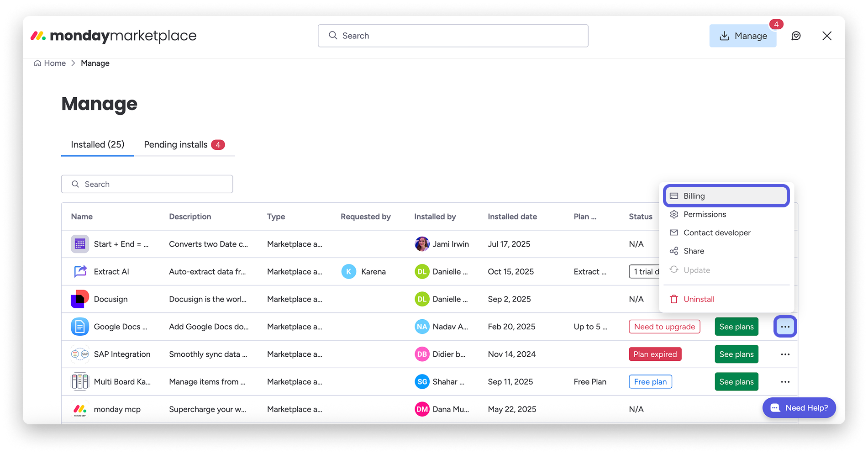Click the Name column header
The height and width of the screenshot is (454, 868).
(82, 216)
